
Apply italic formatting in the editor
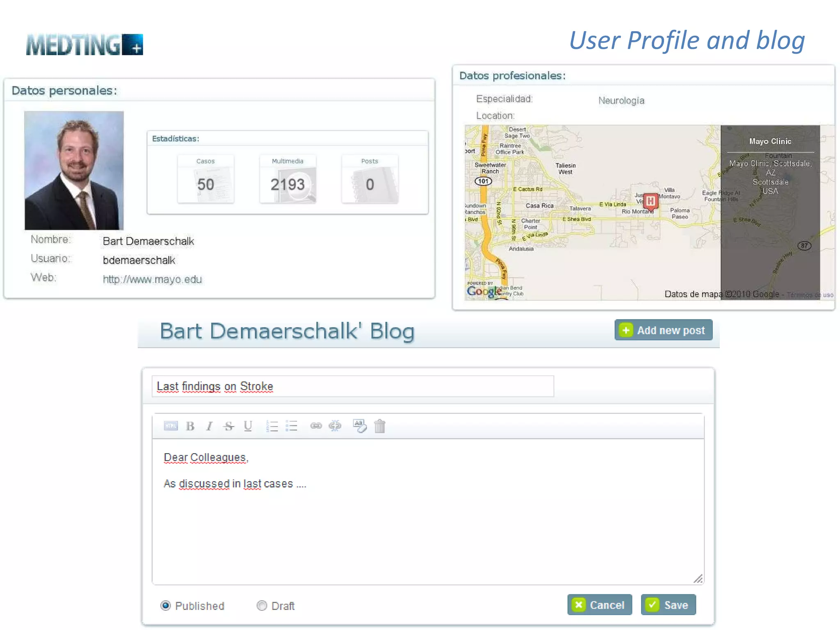(209, 426)
